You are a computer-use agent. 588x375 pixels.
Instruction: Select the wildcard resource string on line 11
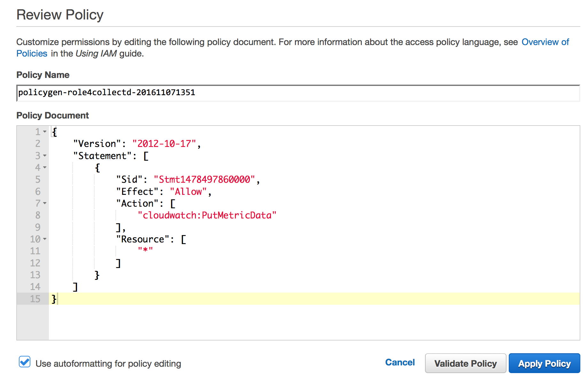pyautogui.click(x=145, y=249)
